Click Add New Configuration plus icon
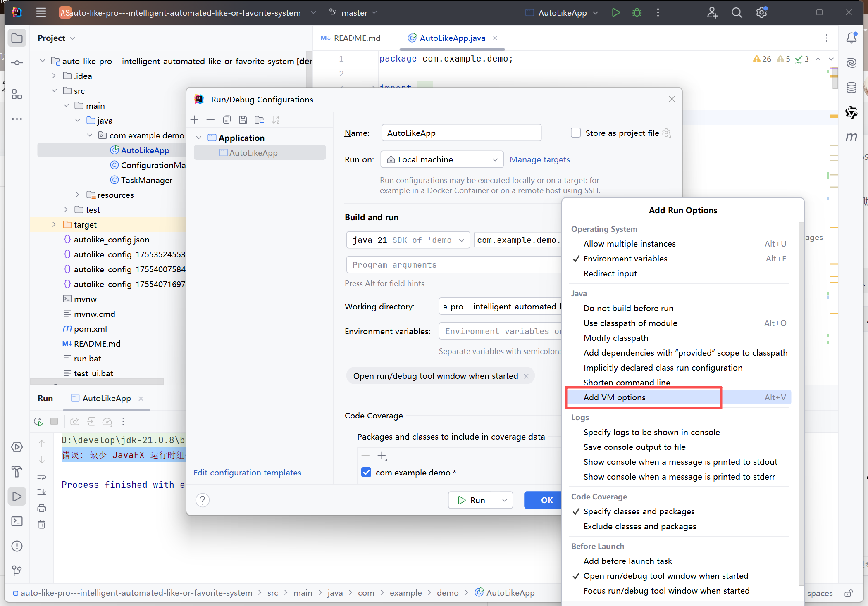This screenshot has height=606, width=868. coord(195,120)
